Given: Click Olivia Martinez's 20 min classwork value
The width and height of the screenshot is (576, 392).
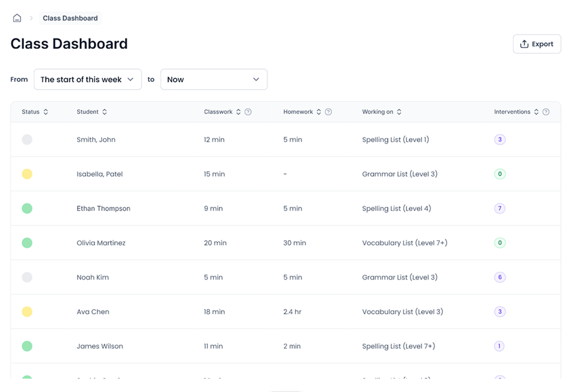Looking at the screenshot, I should pyautogui.click(x=215, y=243).
